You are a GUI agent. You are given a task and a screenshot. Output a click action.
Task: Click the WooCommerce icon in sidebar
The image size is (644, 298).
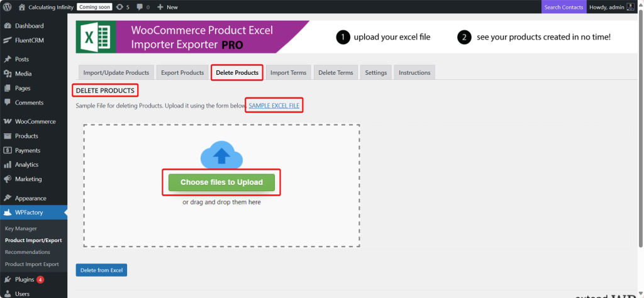(8, 121)
